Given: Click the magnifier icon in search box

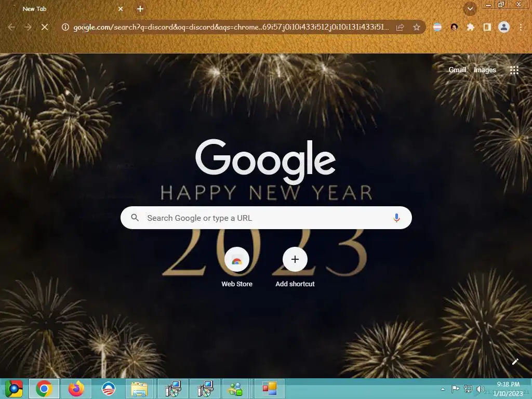Looking at the screenshot, I should pyautogui.click(x=135, y=218).
